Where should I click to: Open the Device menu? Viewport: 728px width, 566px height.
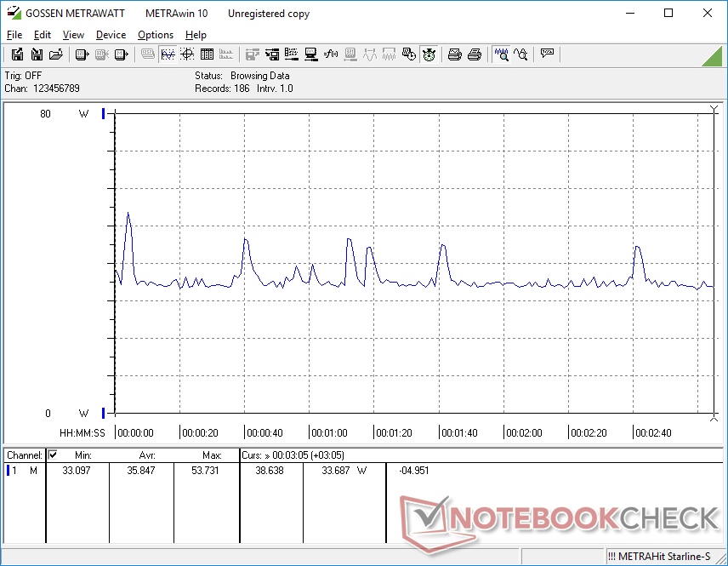tap(111, 35)
